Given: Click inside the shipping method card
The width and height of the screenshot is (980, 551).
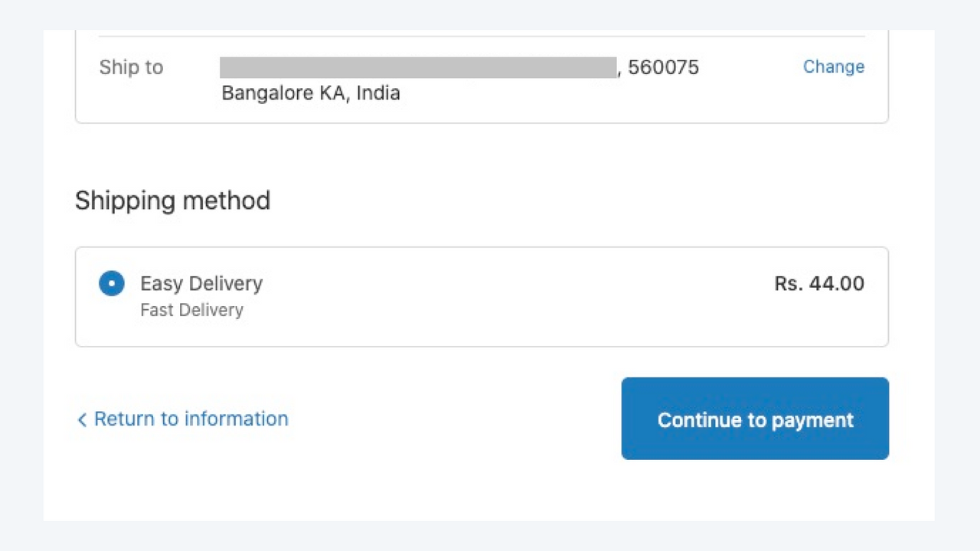Looking at the screenshot, I should click(482, 296).
